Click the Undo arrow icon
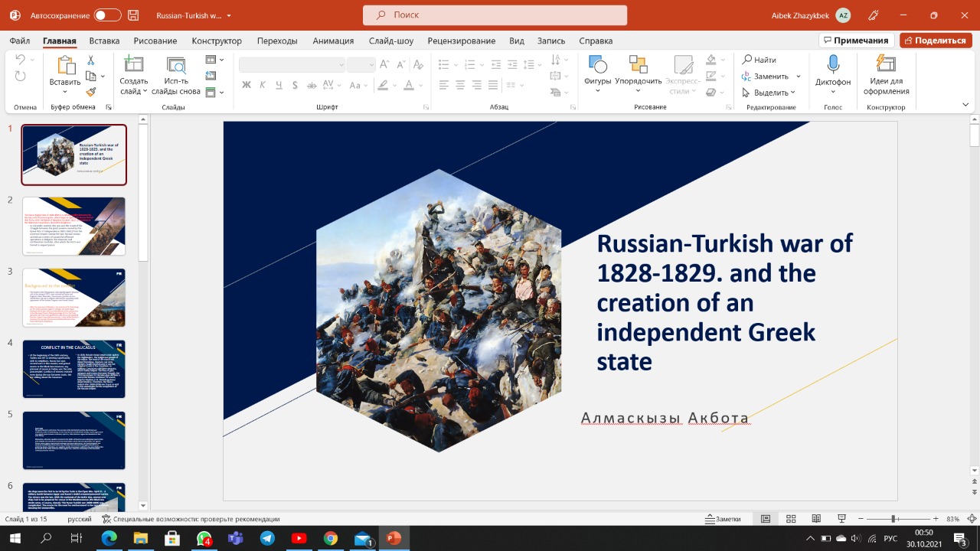980x551 pixels. [x=20, y=60]
